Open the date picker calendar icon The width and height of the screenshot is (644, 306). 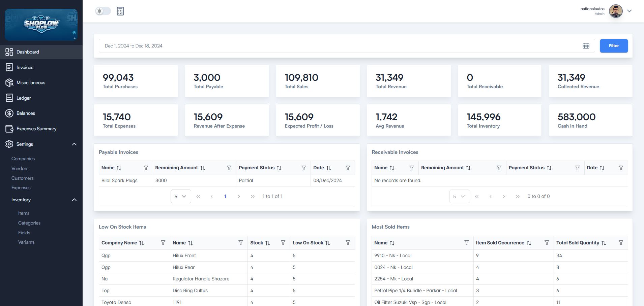[586, 46]
